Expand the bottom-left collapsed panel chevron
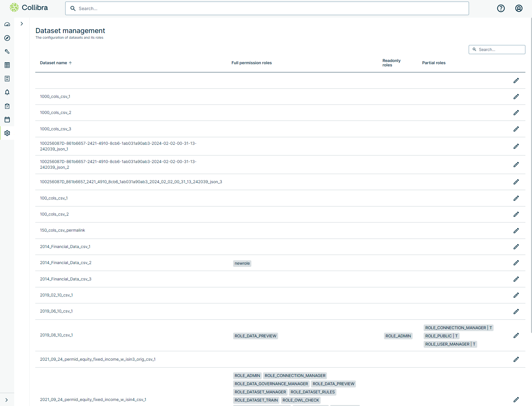The width and height of the screenshot is (532, 406). click(7, 399)
